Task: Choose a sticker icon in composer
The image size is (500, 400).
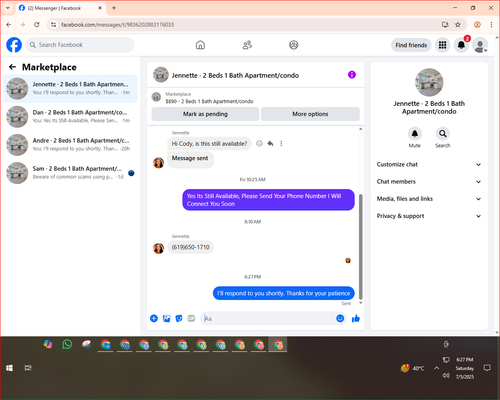Action: [179, 318]
